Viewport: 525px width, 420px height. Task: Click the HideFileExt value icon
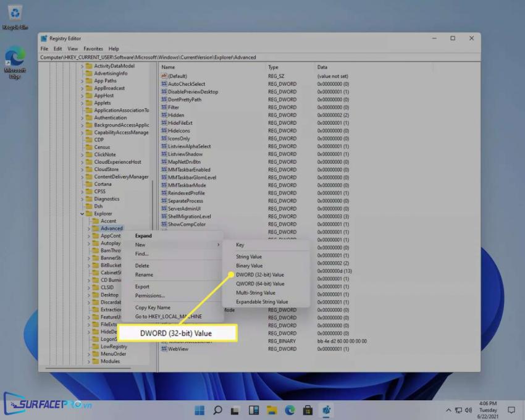(x=164, y=122)
